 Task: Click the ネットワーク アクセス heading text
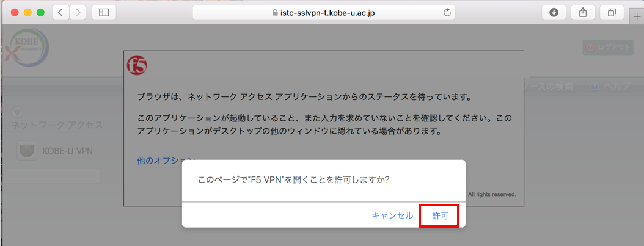pos(57,126)
